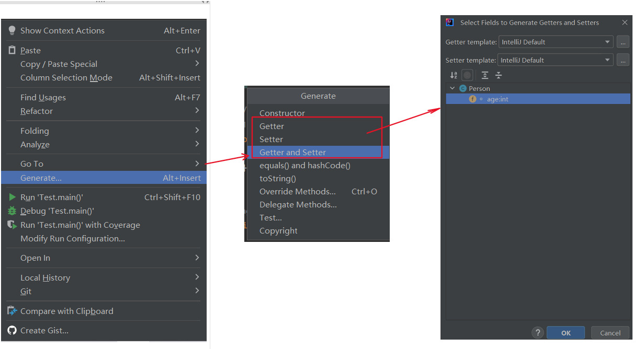Click the Compare with Clipboard icon
This screenshot has width=644, height=349.
tap(12, 311)
